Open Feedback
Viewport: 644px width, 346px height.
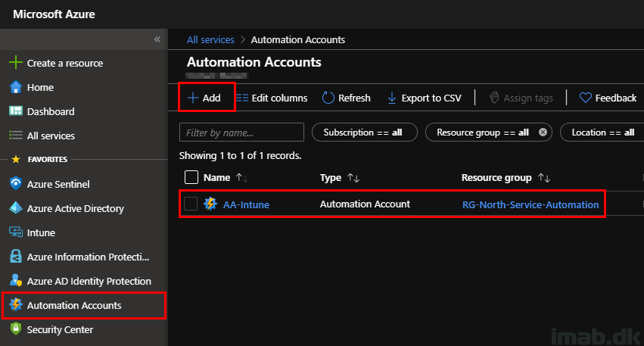(616, 98)
